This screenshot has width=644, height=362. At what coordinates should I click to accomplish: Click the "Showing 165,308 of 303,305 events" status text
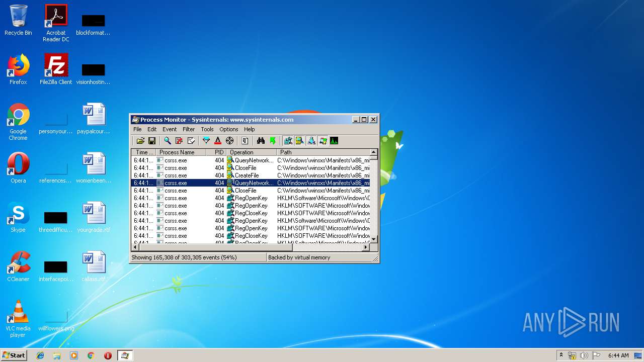pos(184,257)
